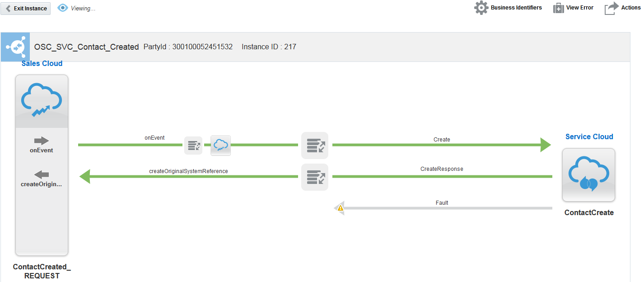Click the View Error button

pyautogui.click(x=573, y=8)
